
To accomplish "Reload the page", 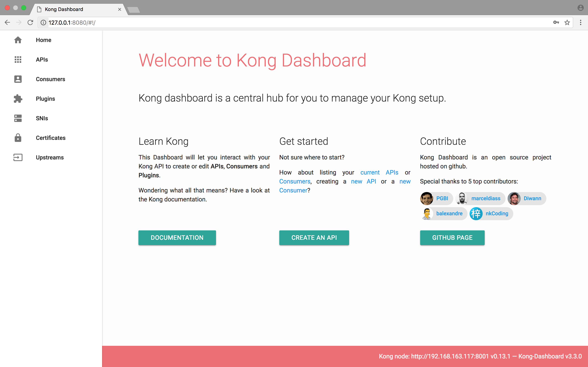I will tap(30, 22).
